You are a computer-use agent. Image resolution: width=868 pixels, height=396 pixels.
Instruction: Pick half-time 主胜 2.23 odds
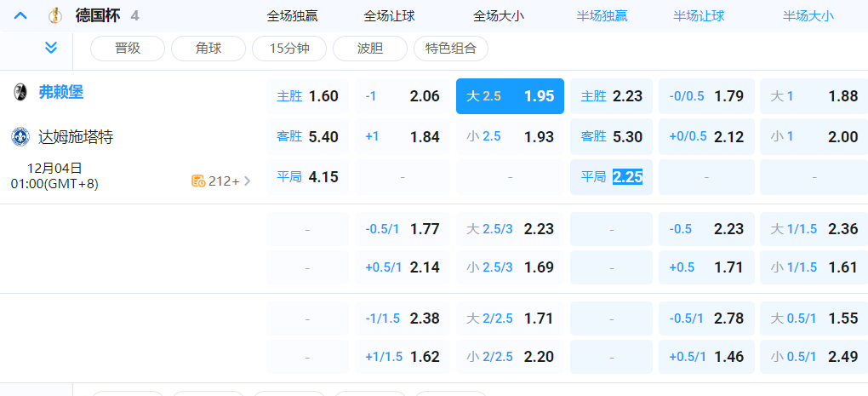coord(611,96)
